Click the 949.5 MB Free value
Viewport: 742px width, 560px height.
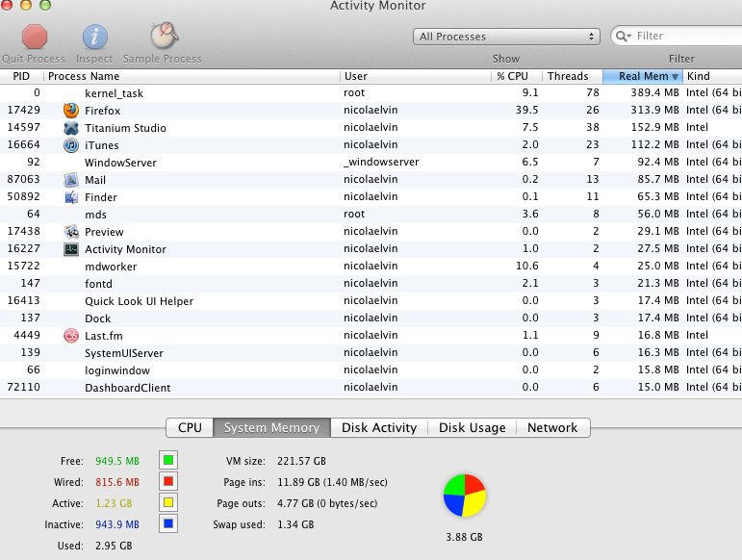(x=117, y=461)
